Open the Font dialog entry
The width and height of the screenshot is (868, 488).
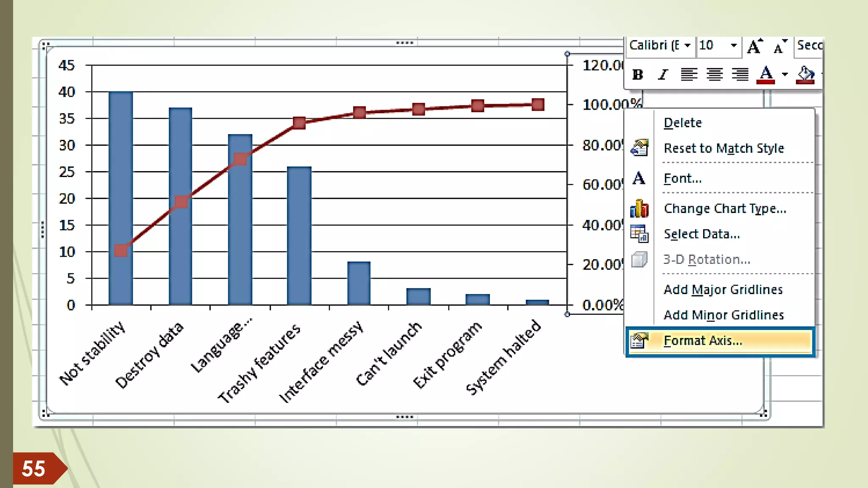point(682,179)
